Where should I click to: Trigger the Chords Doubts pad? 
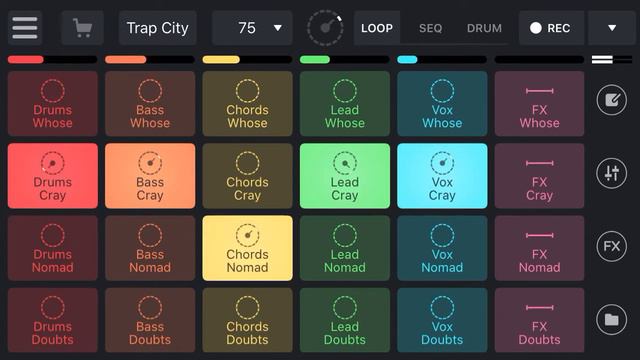point(247,320)
